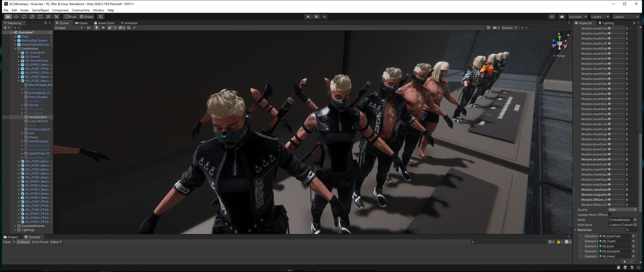
Task: Toggle Update When Offscreen checkbox
Action: point(610,214)
